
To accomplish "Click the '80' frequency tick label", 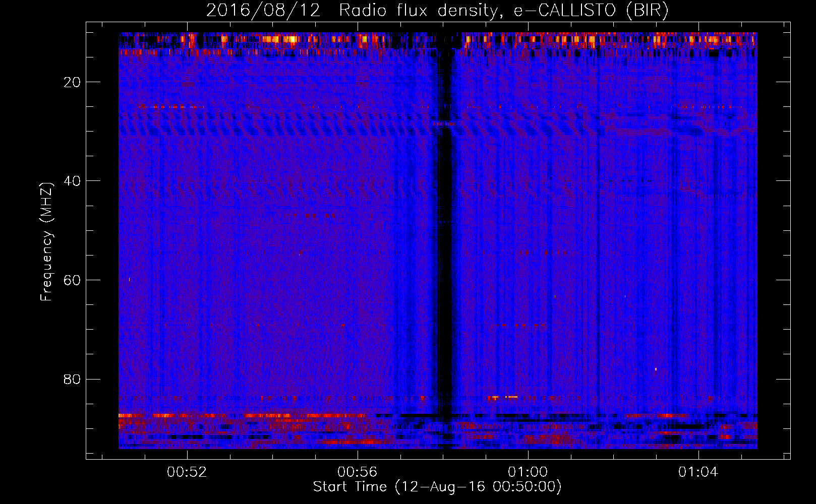I will pyautogui.click(x=73, y=379).
